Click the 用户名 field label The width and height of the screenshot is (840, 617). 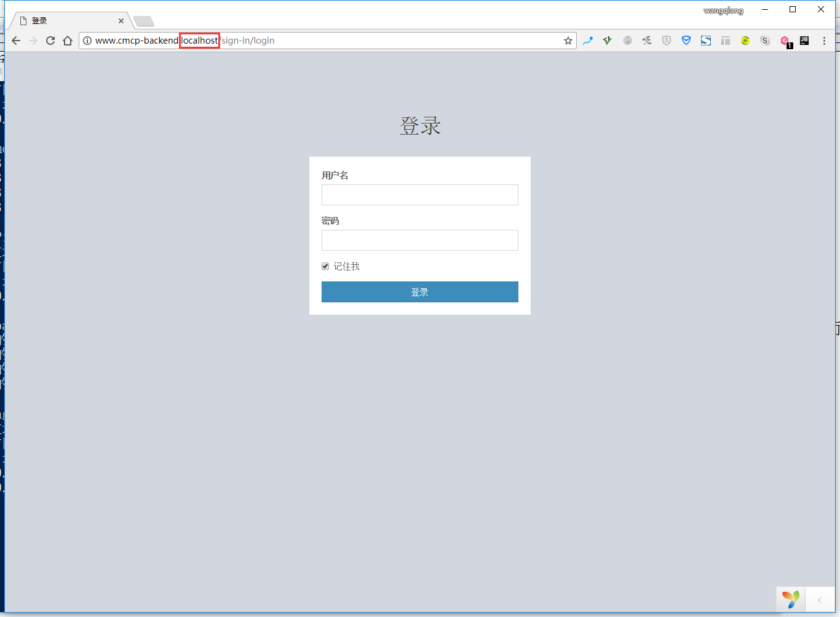[335, 175]
